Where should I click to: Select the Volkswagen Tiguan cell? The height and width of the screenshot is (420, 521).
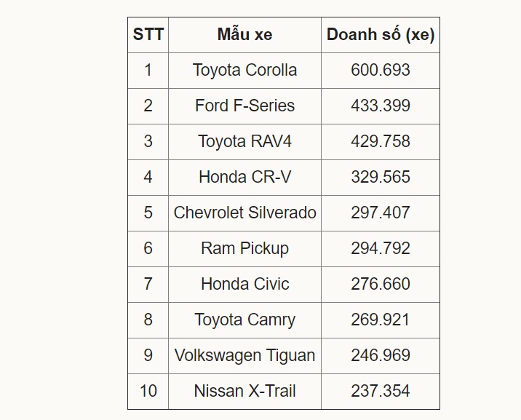point(244,355)
